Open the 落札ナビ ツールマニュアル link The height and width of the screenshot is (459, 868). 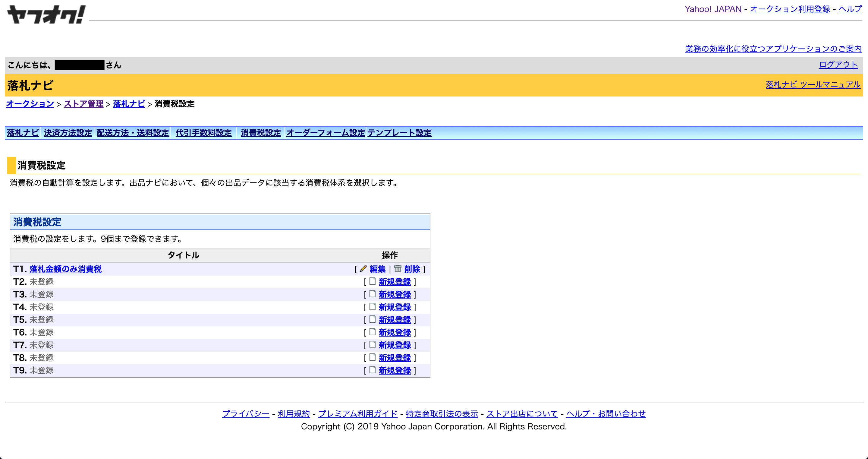813,85
